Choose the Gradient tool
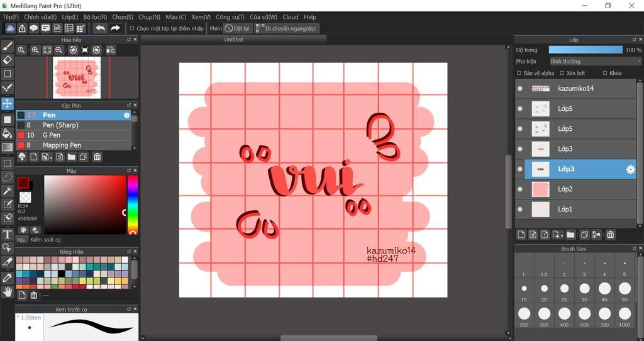This screenshot has height=341, width=644. [8, 147]
